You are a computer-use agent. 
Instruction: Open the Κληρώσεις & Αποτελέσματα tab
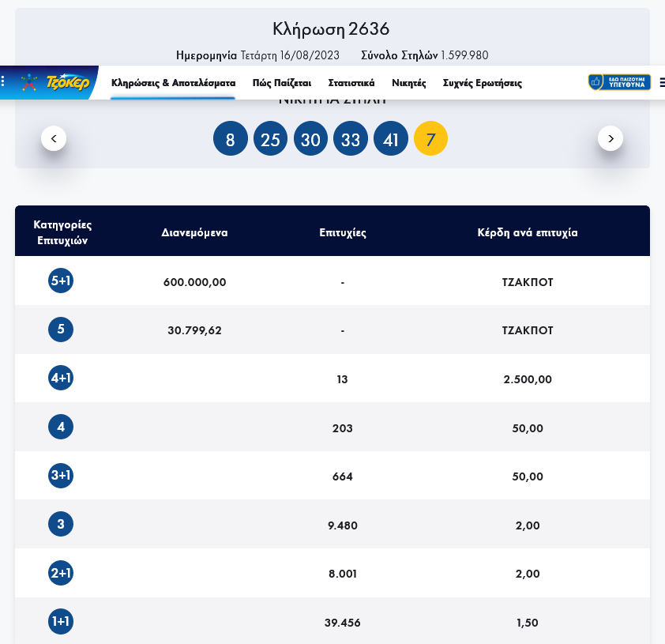173,83
